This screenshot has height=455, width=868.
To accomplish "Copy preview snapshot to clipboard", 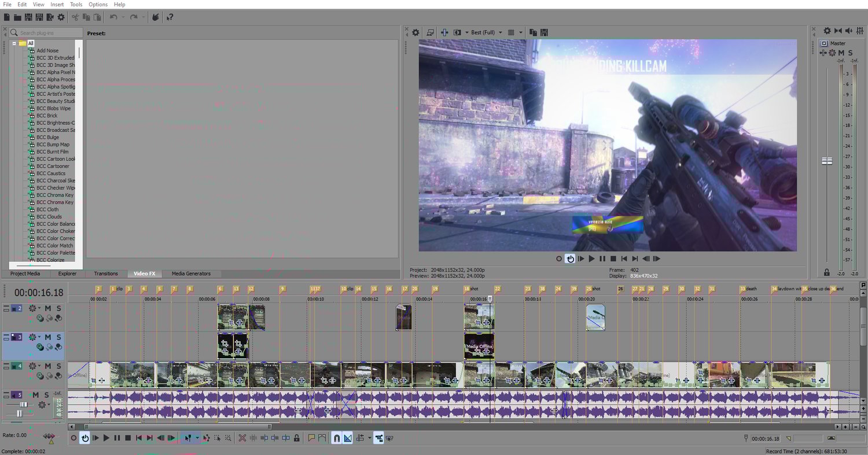I will point(533,32).
